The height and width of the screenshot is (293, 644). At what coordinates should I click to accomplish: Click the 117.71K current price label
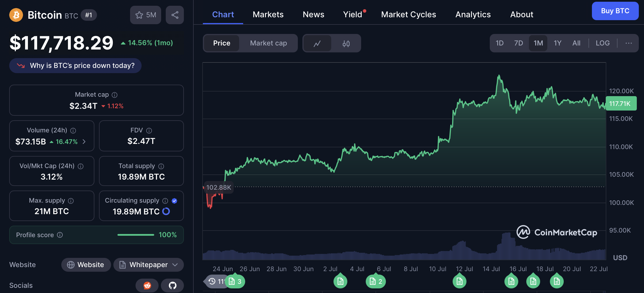621,104
